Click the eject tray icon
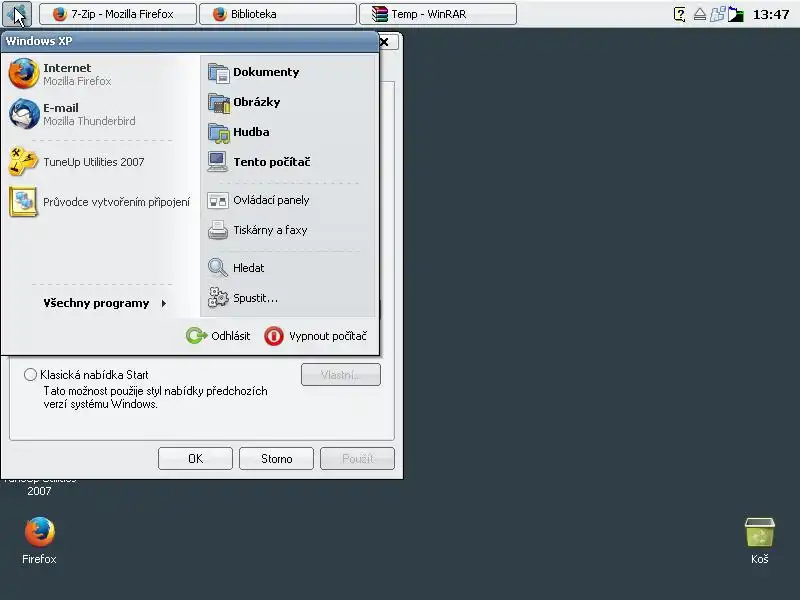This screenshot has height=600, width=800. (699, 14)
